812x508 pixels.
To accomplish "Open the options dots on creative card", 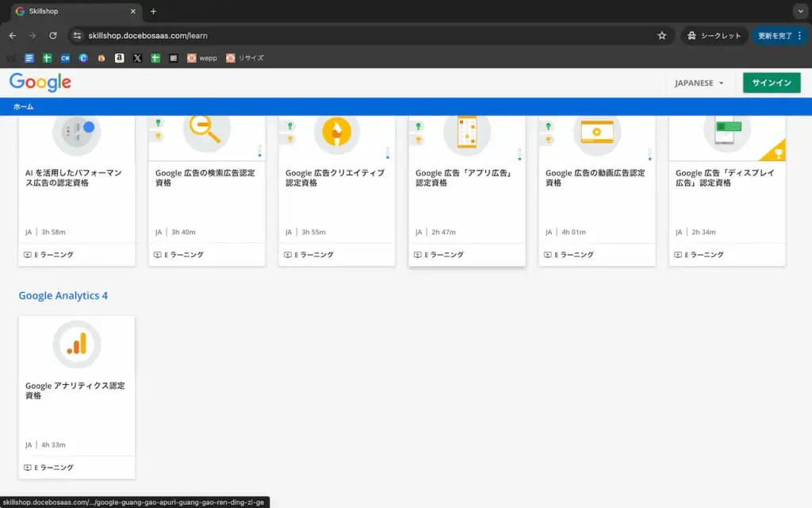I will pyautogui.click(x=387, y=153).
